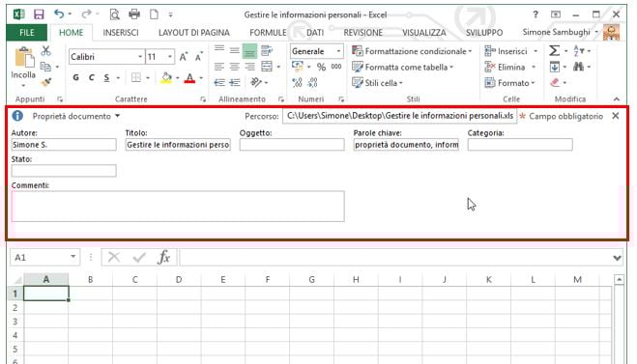This screenshot has width=637, height=364.
Task: Open Find and Select binoculars
Action: pyautogui.click(x=578, y=67)
